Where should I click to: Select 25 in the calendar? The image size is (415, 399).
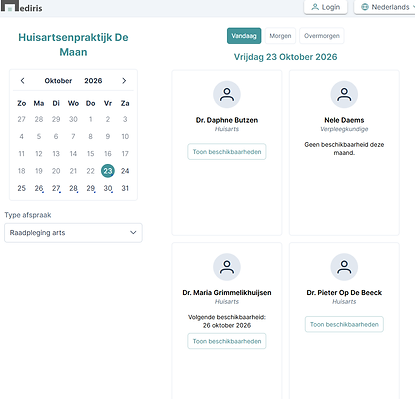[x=22, y=188]
